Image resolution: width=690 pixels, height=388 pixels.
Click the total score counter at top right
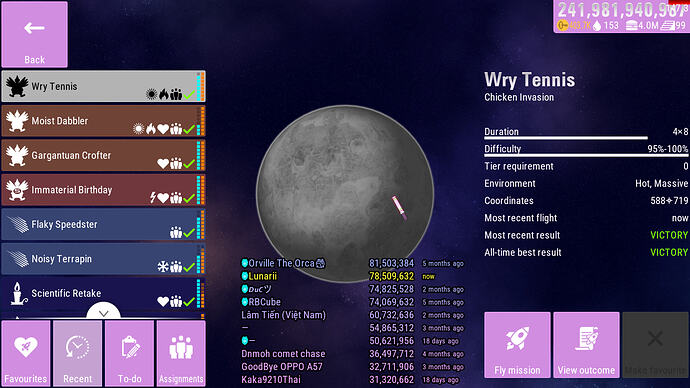point(621,10)
